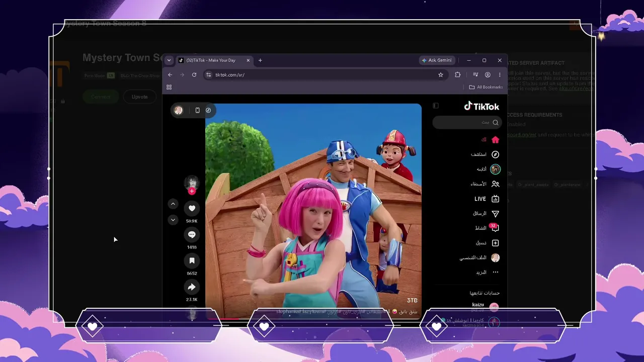The width and height of the screenshot is (644, 362).
Task: Open the video creator's profile avatar
Action: pyautogui.click(x=192, y=183)
